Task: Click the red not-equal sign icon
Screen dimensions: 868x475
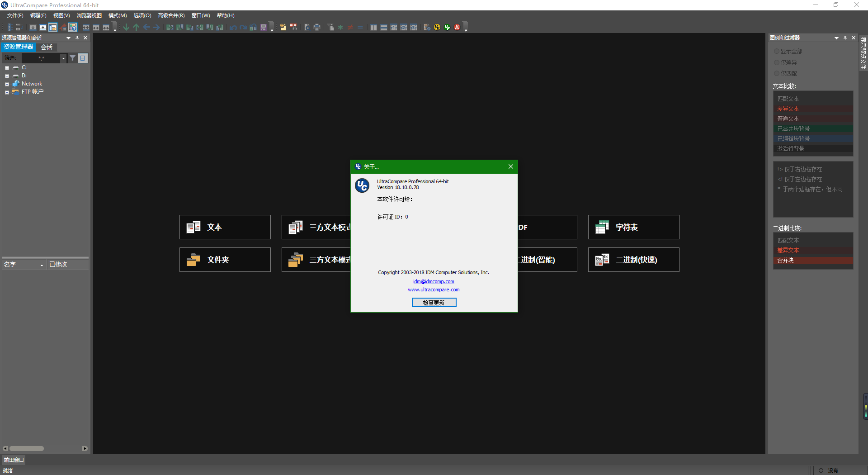Action: coord(350,27)
